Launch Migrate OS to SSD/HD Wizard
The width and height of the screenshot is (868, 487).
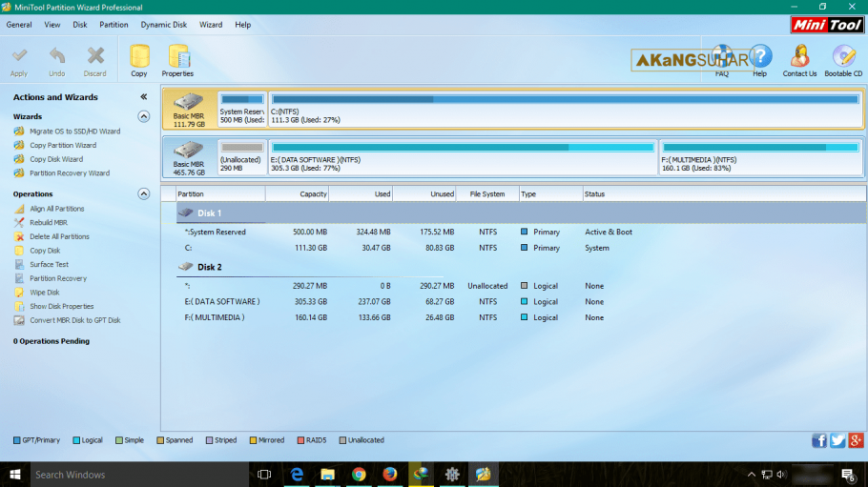74,132
